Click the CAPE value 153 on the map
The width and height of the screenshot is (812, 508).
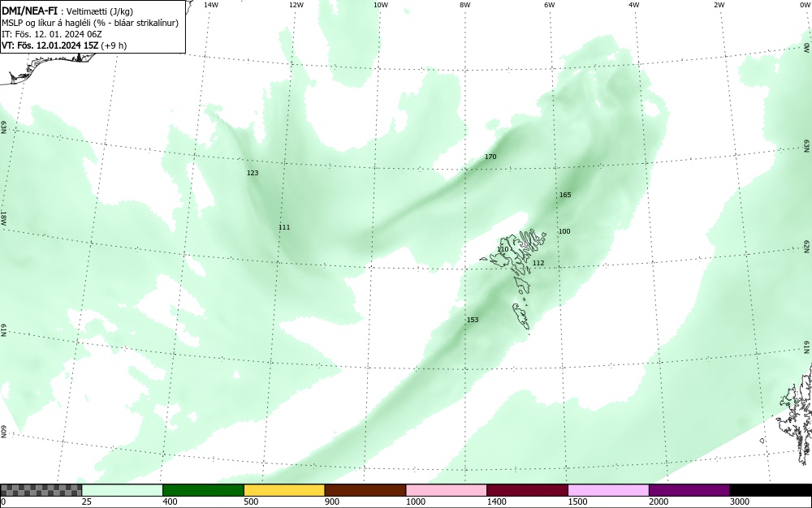pos(473,321)
